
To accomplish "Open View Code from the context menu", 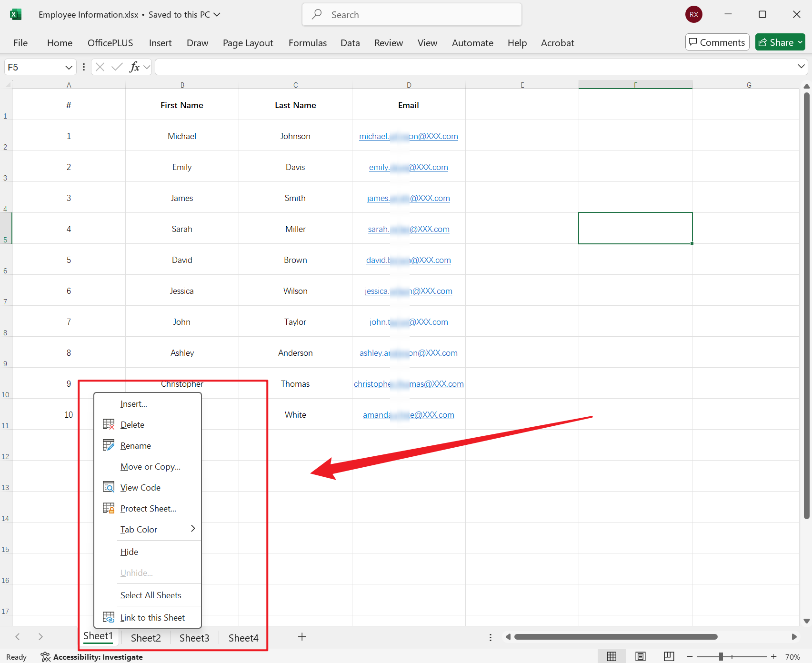I will coord(140,487).
